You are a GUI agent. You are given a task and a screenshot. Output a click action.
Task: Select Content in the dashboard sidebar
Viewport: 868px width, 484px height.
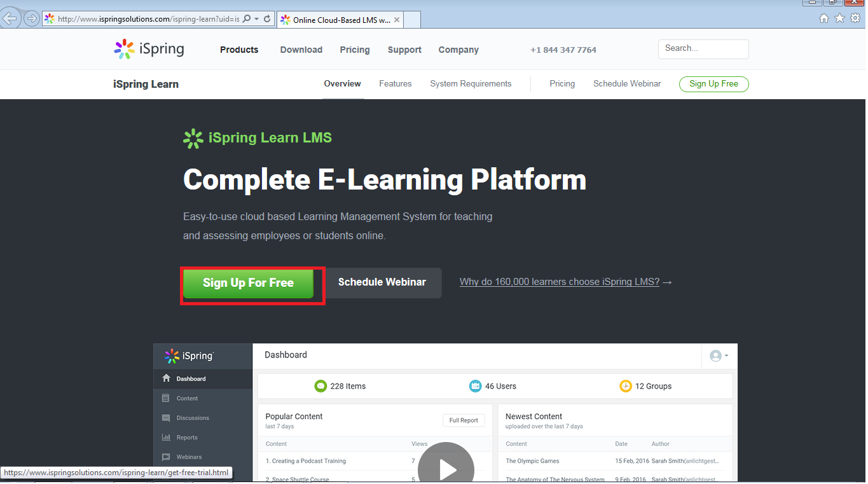tap(203, 398)
